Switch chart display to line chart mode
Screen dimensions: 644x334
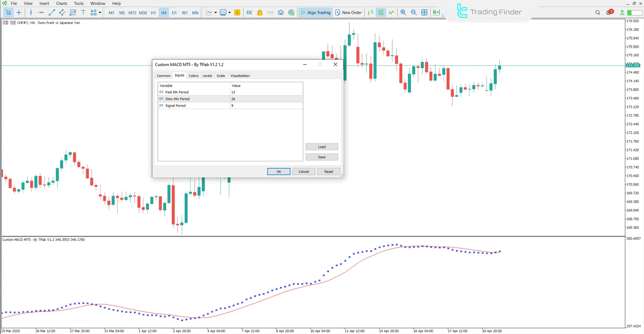(x=391, y=12)
